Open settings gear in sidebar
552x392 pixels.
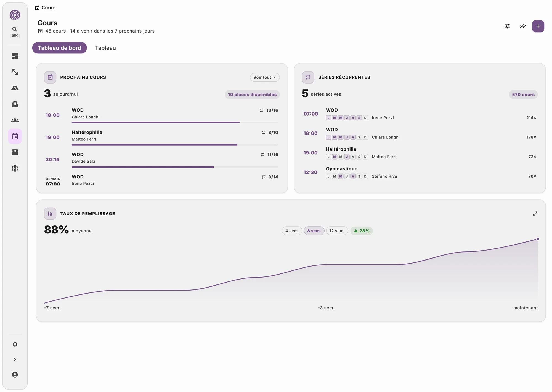tap(15, 168)
